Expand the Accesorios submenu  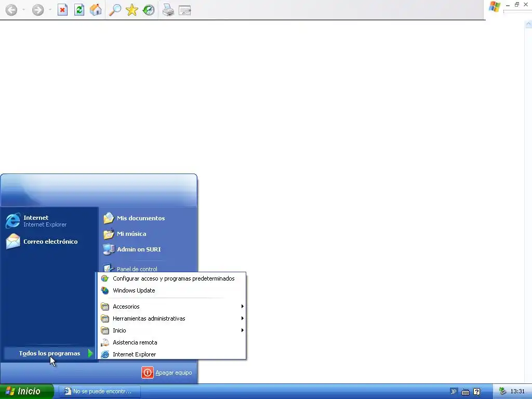coord(172,307)
